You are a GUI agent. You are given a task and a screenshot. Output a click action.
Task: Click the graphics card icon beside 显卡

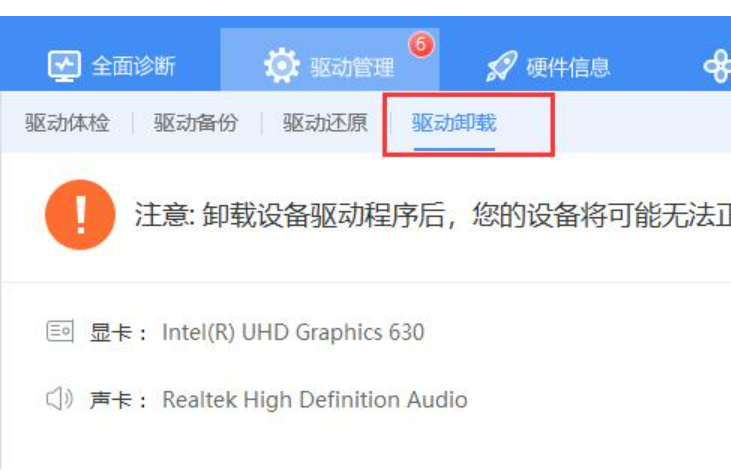[x=60, y=332]
